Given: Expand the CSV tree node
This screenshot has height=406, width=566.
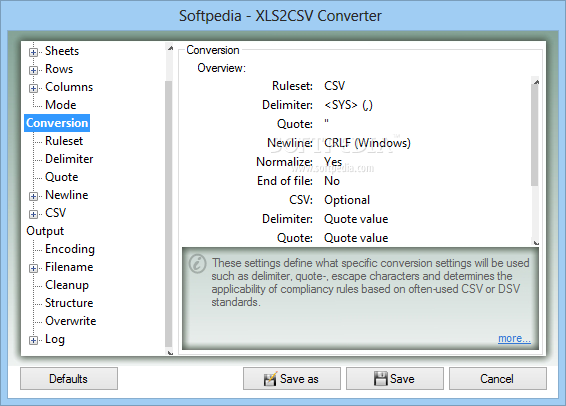Looking at the screenshot, I should (x=33, y=214).
